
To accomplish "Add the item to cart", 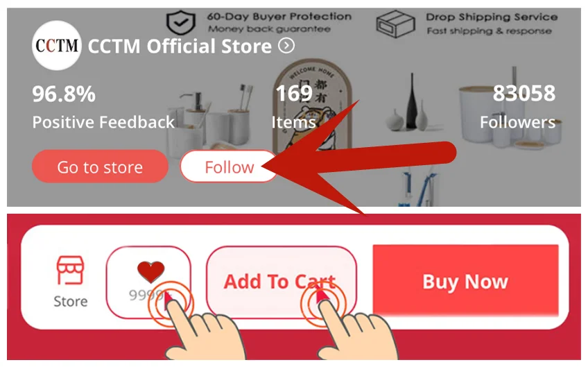I will [x=281, y=282].
